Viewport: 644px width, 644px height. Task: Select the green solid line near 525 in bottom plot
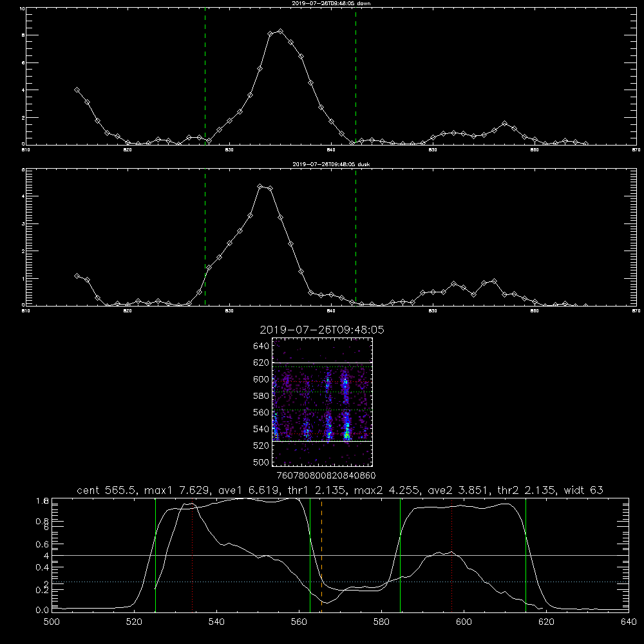point(155,554)
